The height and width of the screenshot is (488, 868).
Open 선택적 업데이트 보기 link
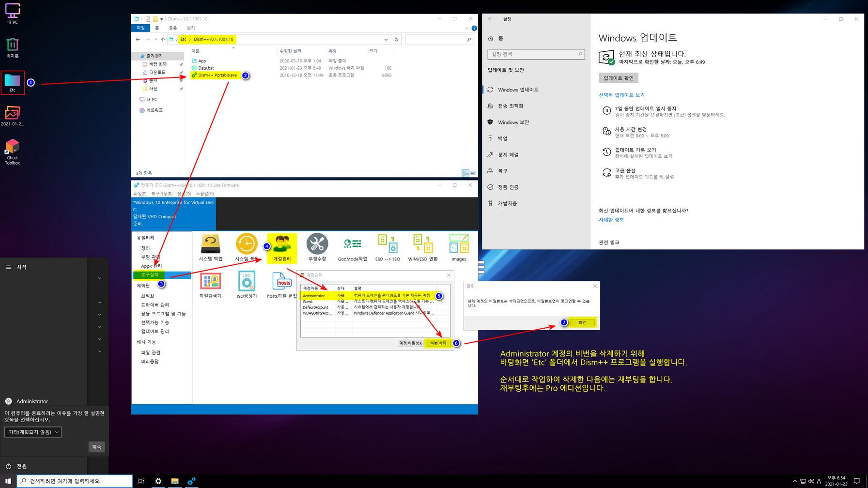coord(621,95)
